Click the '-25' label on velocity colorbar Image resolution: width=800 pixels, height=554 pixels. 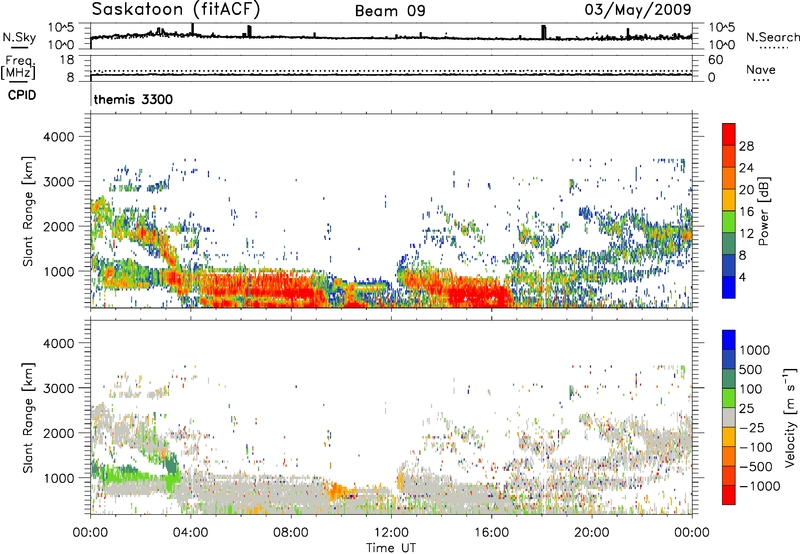tap(751, 427)
